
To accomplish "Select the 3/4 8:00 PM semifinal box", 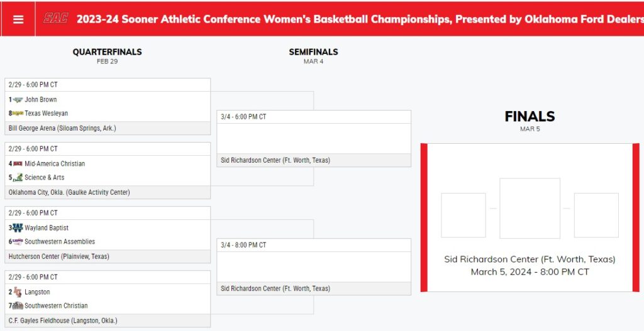I will point(314,266).
